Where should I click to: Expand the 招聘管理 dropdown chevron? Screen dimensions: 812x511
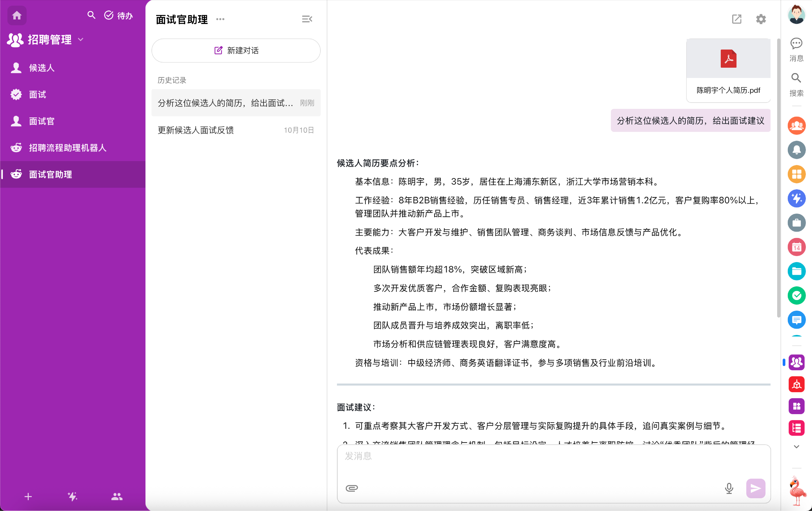tap(81, 40)
